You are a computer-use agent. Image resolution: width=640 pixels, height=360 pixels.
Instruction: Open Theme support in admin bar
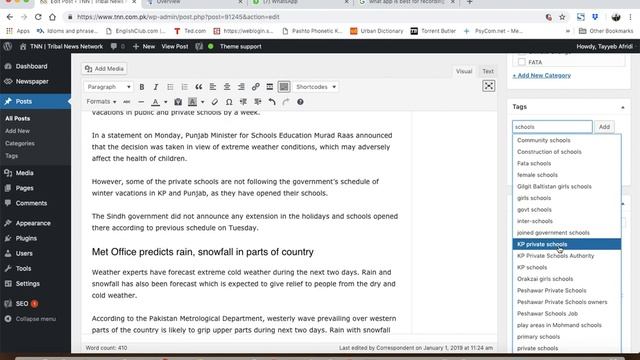pyautogui.click(x=240, y=47)
